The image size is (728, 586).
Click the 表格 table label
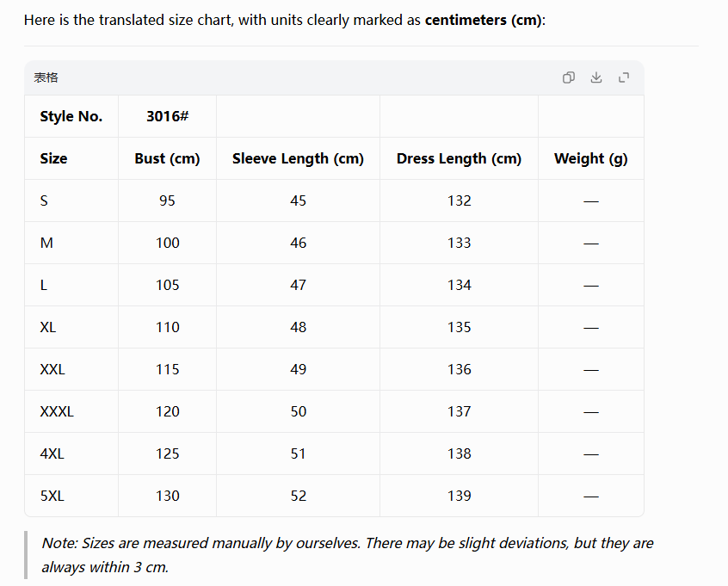[46, 77]
